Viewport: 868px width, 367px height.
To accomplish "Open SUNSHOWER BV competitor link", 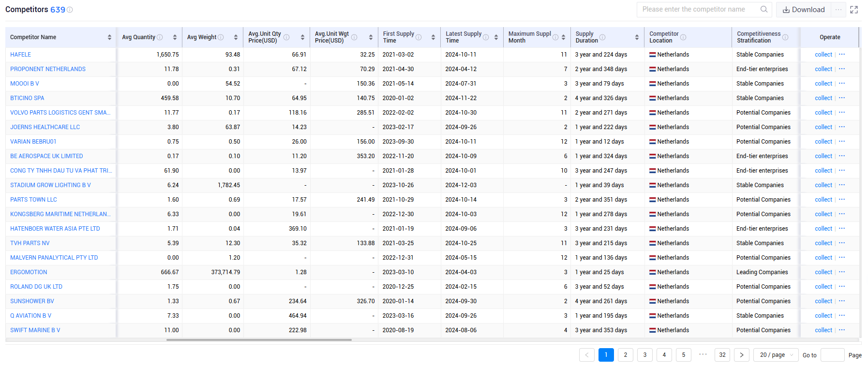I will 32,301.
